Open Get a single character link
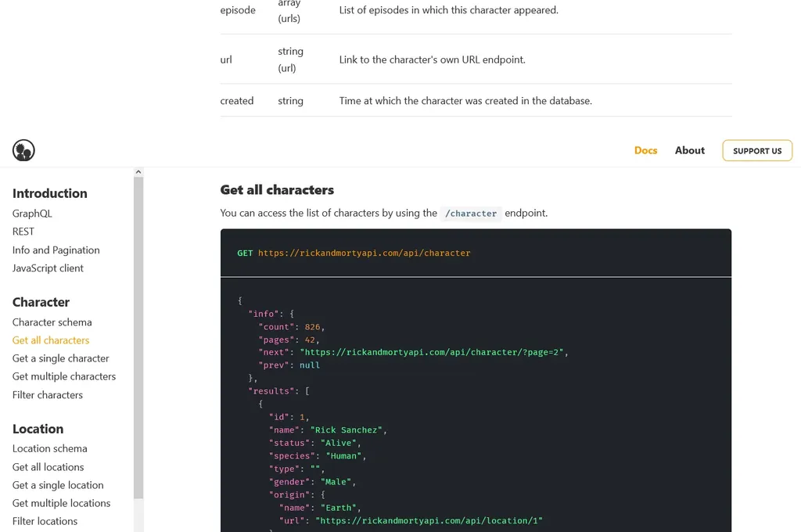 pos(61,358)
